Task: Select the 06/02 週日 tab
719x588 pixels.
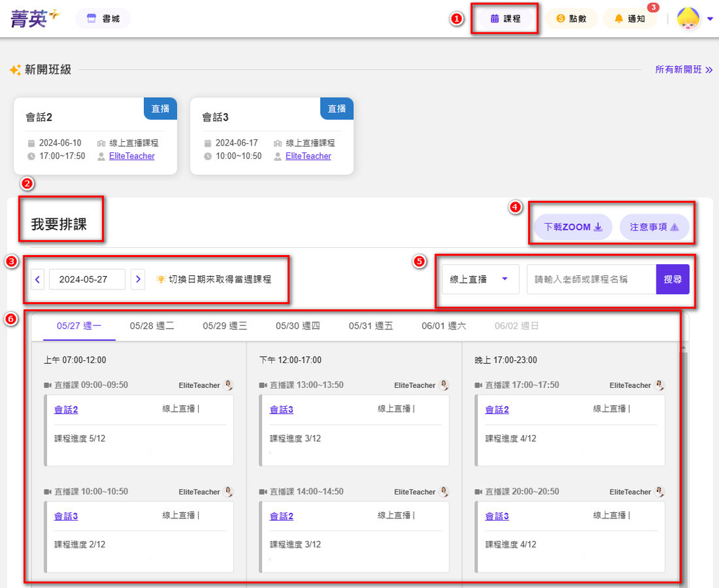Action: click(x=516, y=326)
